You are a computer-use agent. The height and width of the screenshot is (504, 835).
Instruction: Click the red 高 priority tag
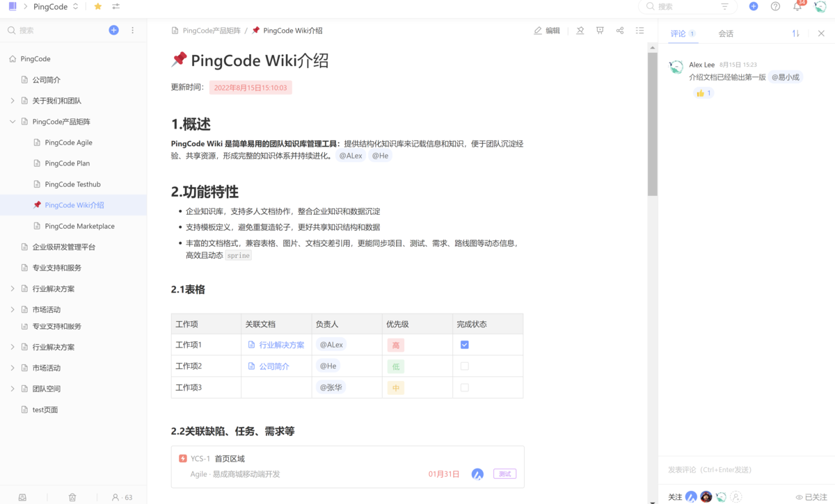(396, 344)
